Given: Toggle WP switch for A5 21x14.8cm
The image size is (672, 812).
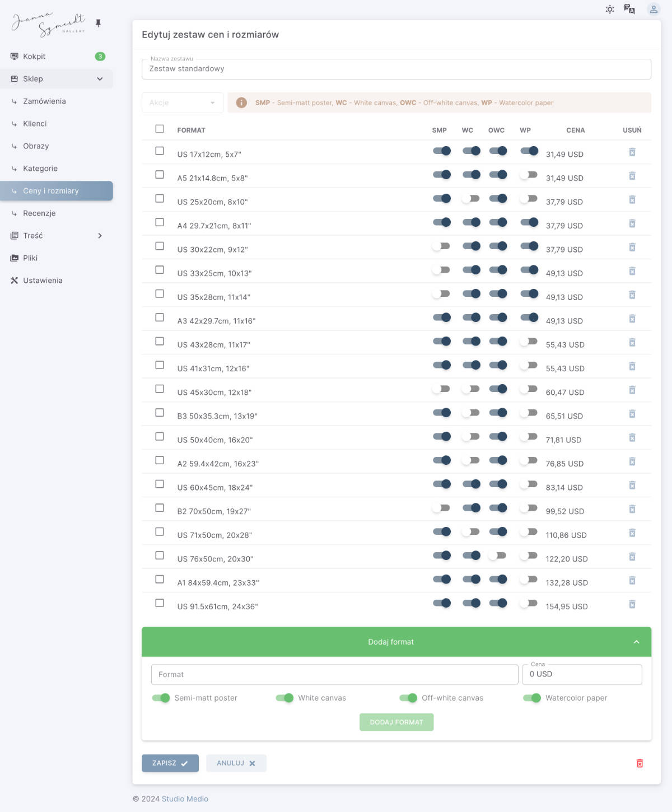Looking at the screenshot, I should click(x=529, y=175).
